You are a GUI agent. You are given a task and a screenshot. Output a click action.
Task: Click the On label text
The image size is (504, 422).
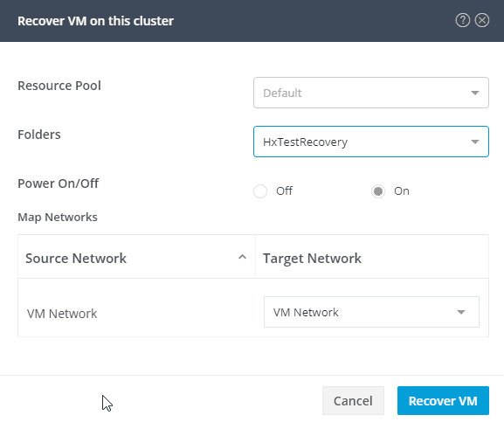tap(402, 191)
